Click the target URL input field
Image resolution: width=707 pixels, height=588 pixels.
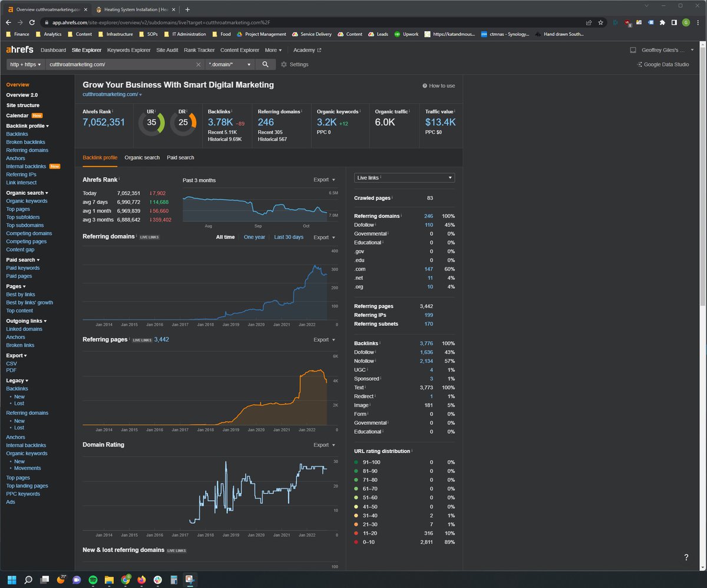(121, 64)
